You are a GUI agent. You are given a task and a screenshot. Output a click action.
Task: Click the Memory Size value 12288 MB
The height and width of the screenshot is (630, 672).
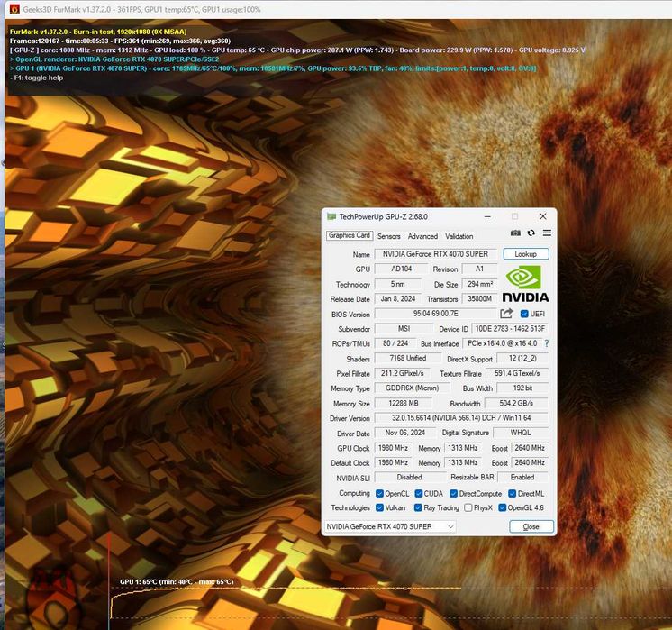click(x=404, y=403)
